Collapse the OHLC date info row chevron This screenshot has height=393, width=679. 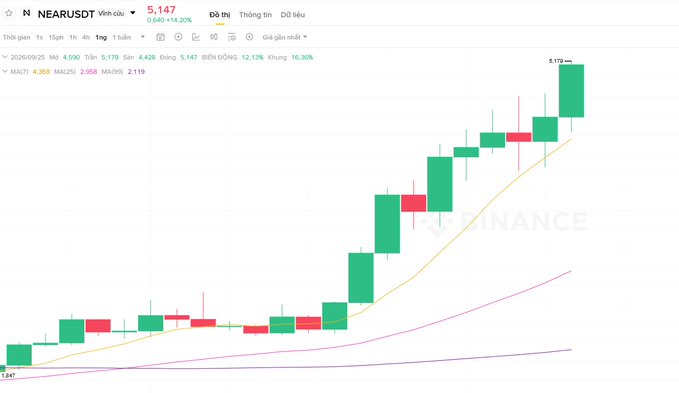5,57
